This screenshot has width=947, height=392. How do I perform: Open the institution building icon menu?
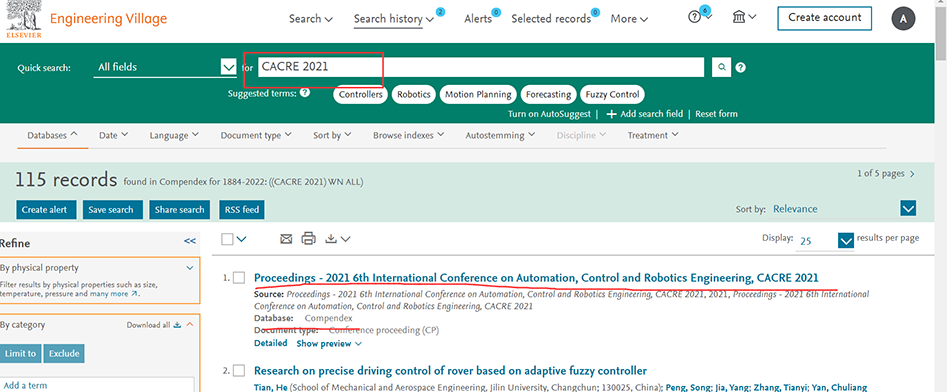tap(739, 17)
